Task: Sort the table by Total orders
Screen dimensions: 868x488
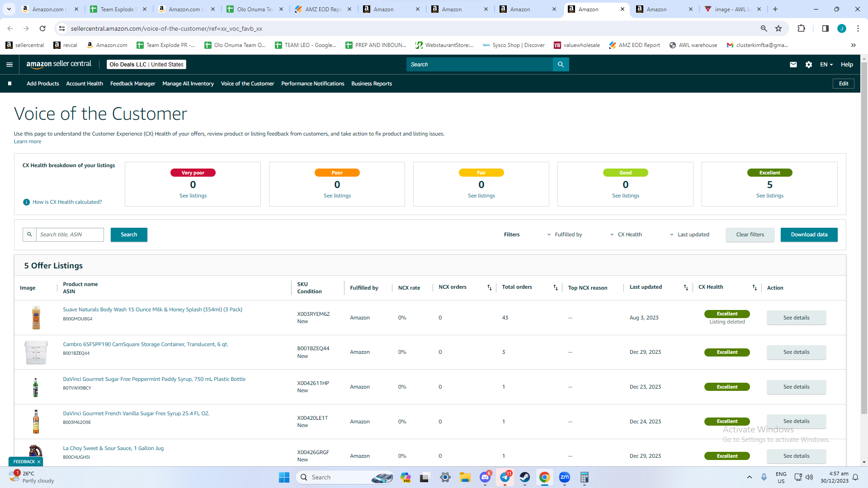Action: point(556,288)
